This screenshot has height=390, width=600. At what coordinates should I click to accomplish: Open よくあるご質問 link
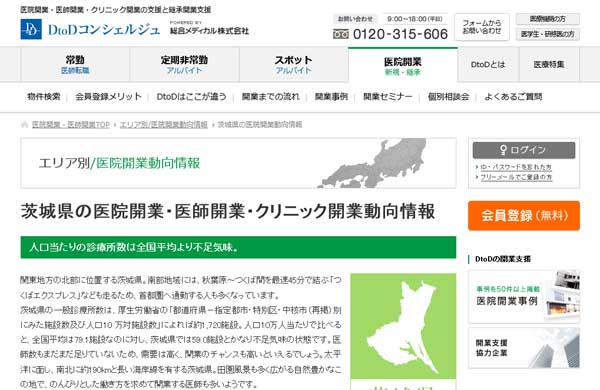point(513,97)
